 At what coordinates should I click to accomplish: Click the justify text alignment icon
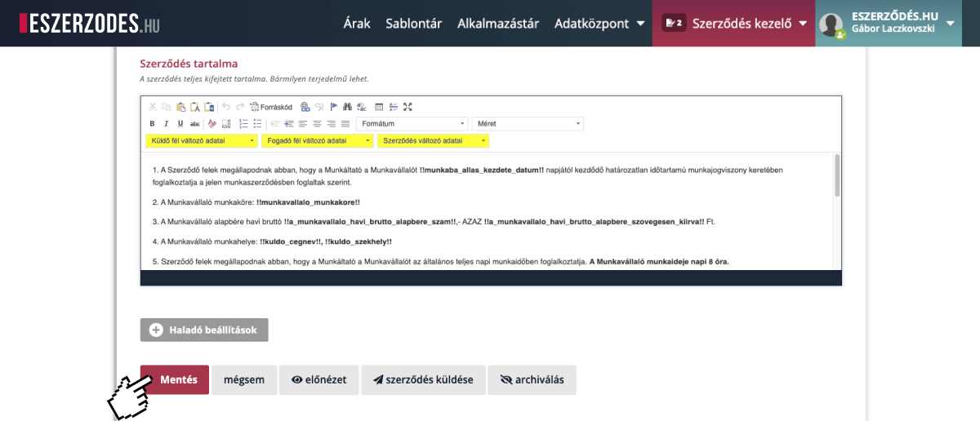(345, 124)
